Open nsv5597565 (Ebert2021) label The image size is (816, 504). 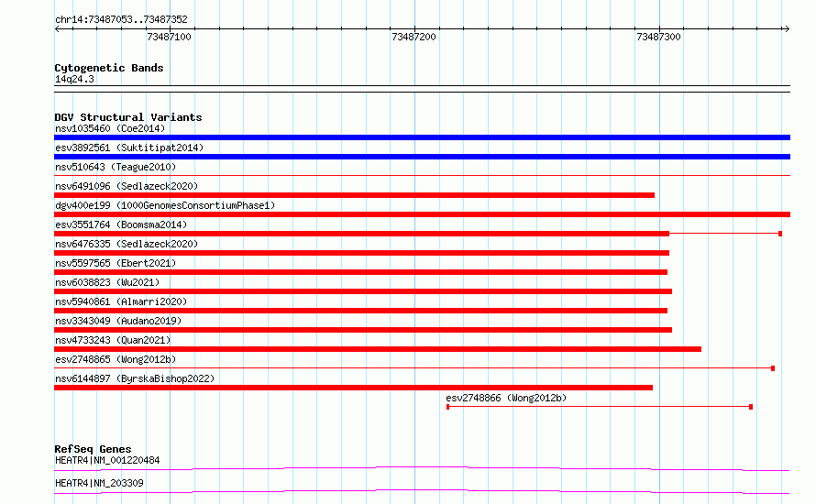(116, 263)
